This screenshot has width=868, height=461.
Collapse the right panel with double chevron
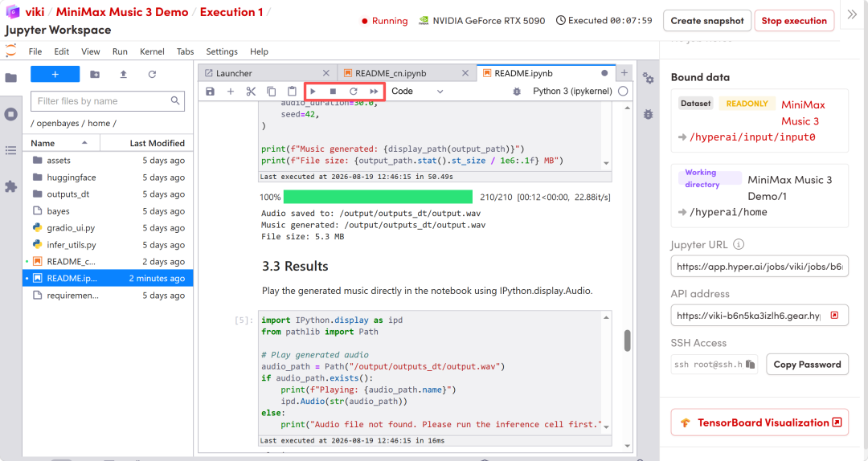click(x=852, y=14)
